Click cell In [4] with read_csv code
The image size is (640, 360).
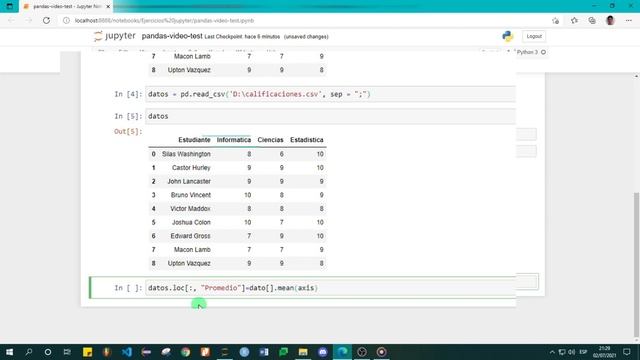click(x=331, y=94)
